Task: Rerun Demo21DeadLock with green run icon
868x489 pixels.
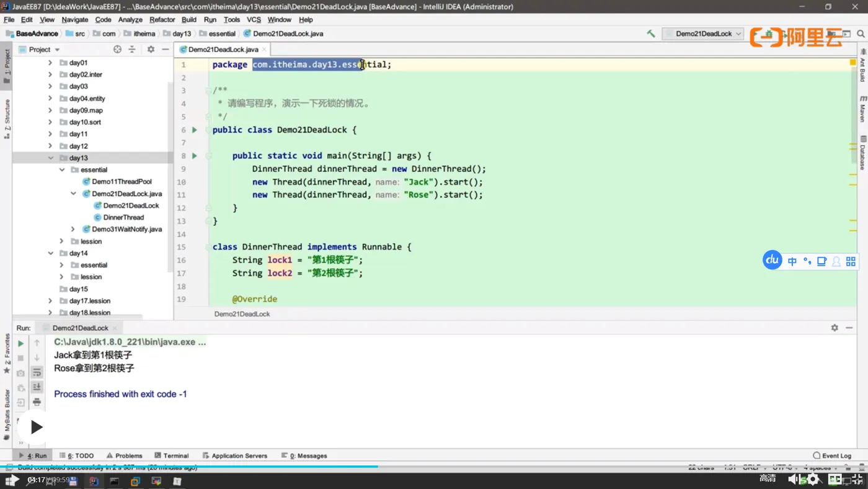Action: (x=20, y=343)
